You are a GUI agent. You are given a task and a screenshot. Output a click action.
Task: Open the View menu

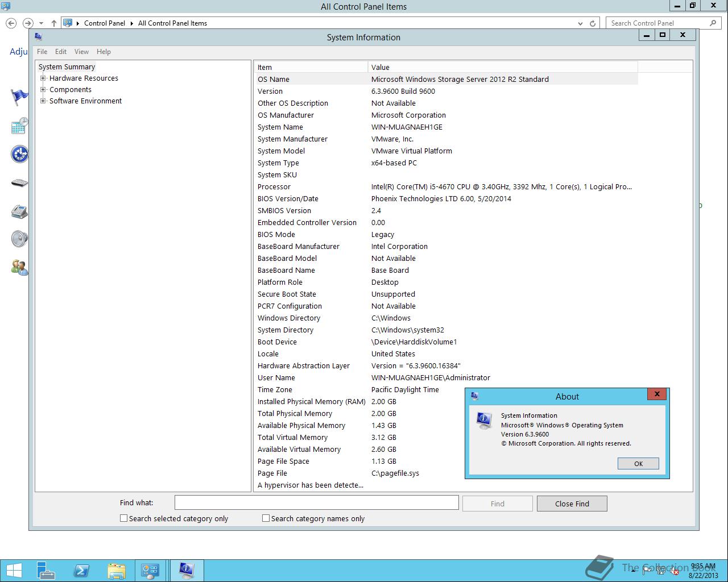pyautogui.click(x=81, y=51)
